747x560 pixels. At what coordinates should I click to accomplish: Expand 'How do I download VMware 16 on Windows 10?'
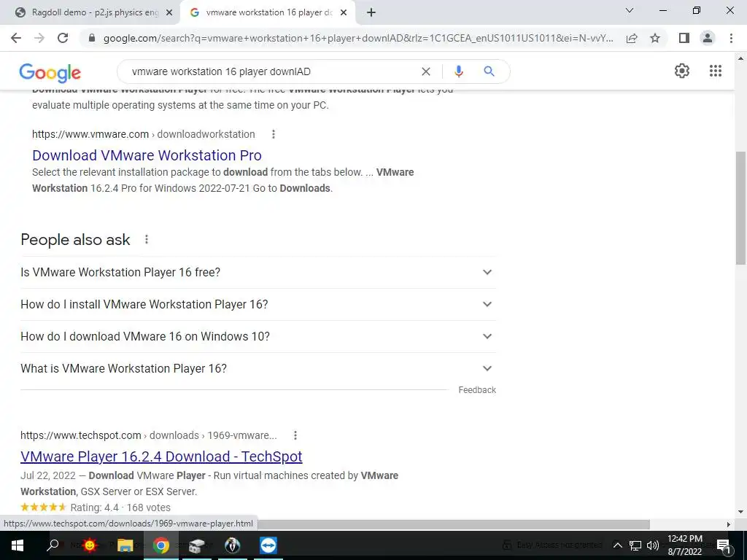pyautogui.click(x=258, y=336)
